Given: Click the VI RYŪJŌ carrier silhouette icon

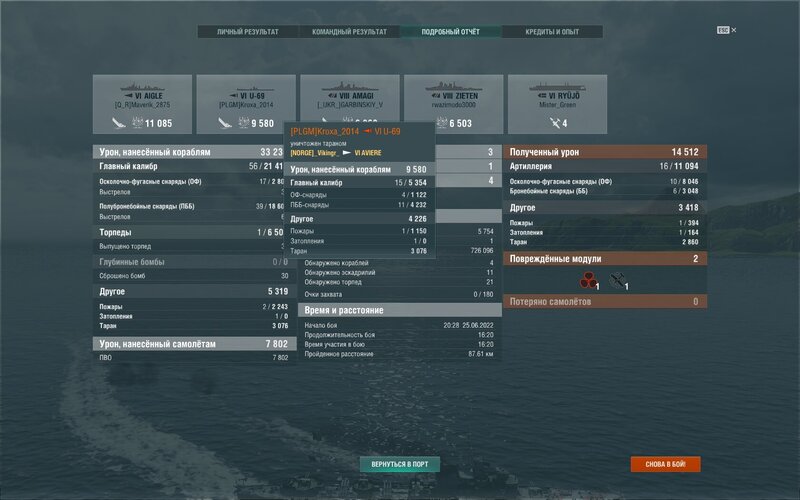Looking at the screenshot, I should (557, 87).
